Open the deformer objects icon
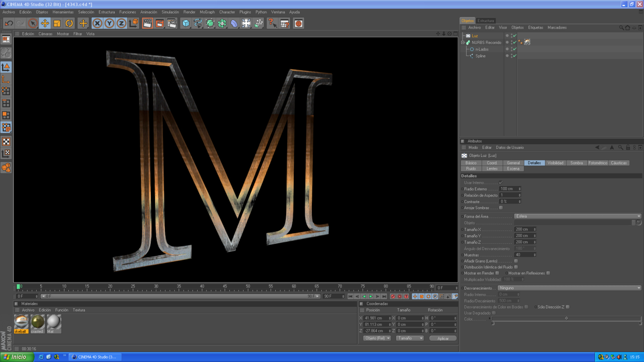 click(x=234, y=23)
